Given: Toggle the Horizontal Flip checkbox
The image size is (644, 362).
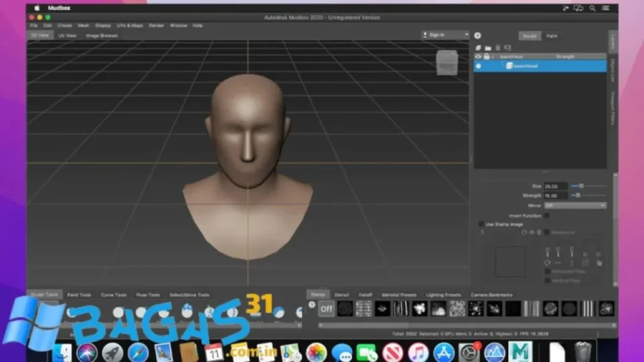Looking at the screenshot, I should pos(548,271).
